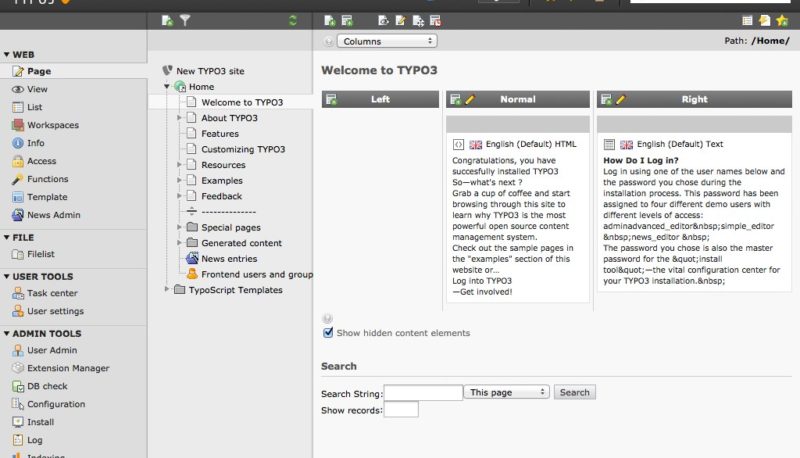This screenshot has width=800, height=458.
Task: Click the HTML content element type icon
Action: click(458, 145)
